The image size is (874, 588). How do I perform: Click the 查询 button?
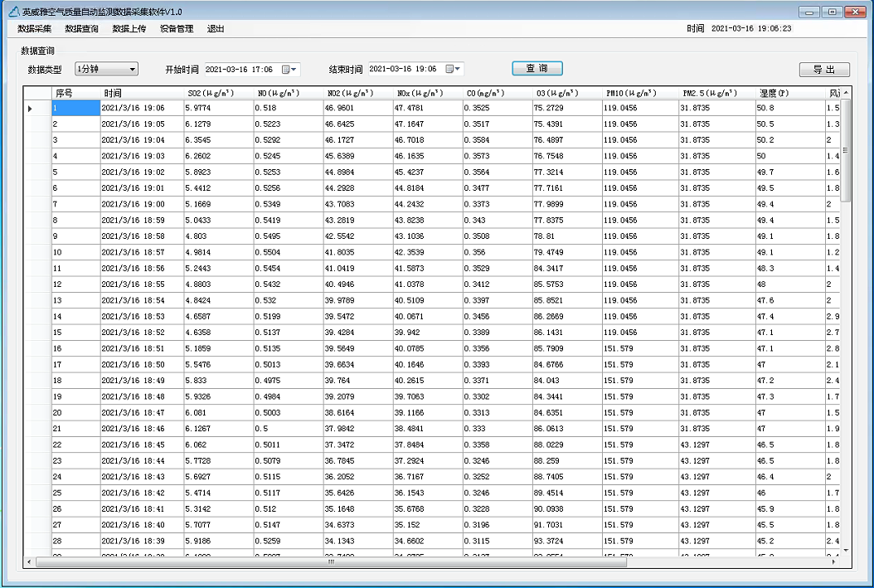(x=537, y=69)
